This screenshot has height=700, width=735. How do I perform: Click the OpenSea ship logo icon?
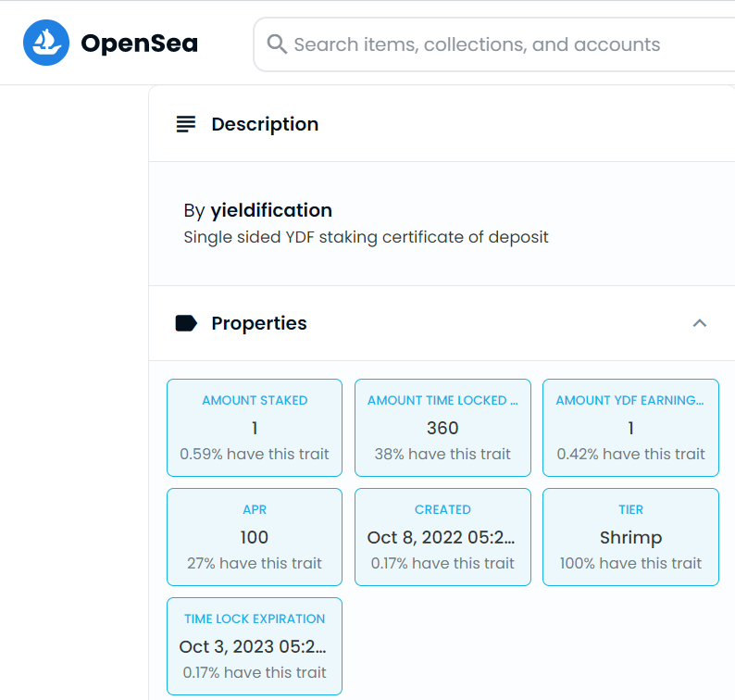[46, 43]
